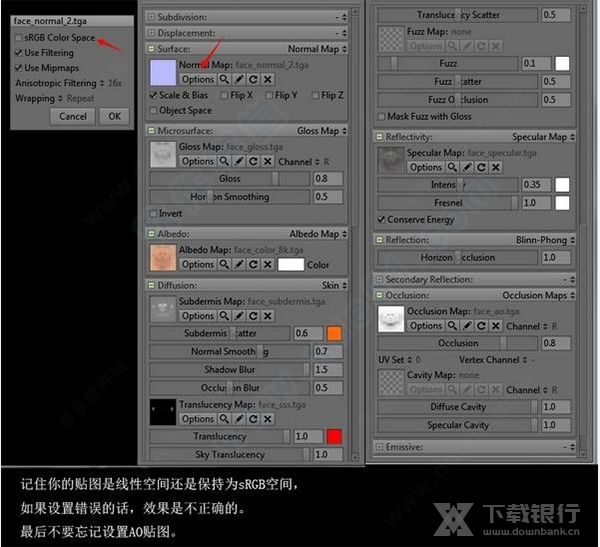The width and height of the screenshot is (600, 547).
Task: Clear the Subdermis Map with X icon
Action: tap(267, 315)
